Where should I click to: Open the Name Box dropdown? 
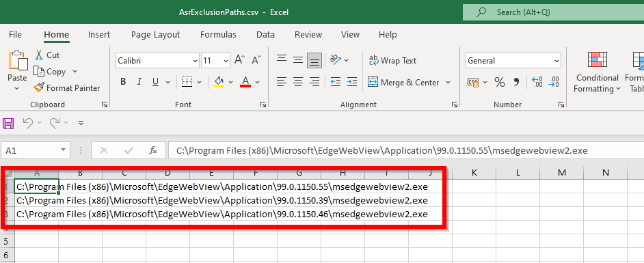63,150
